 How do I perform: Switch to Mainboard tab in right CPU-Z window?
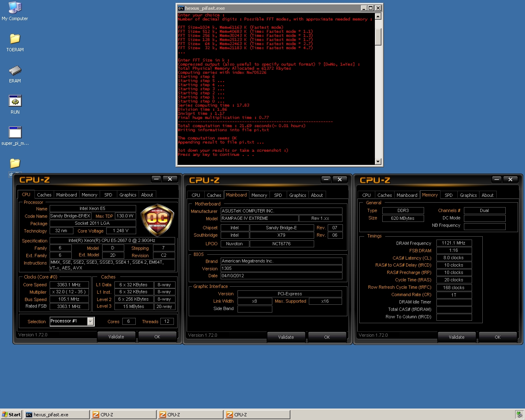407,195
